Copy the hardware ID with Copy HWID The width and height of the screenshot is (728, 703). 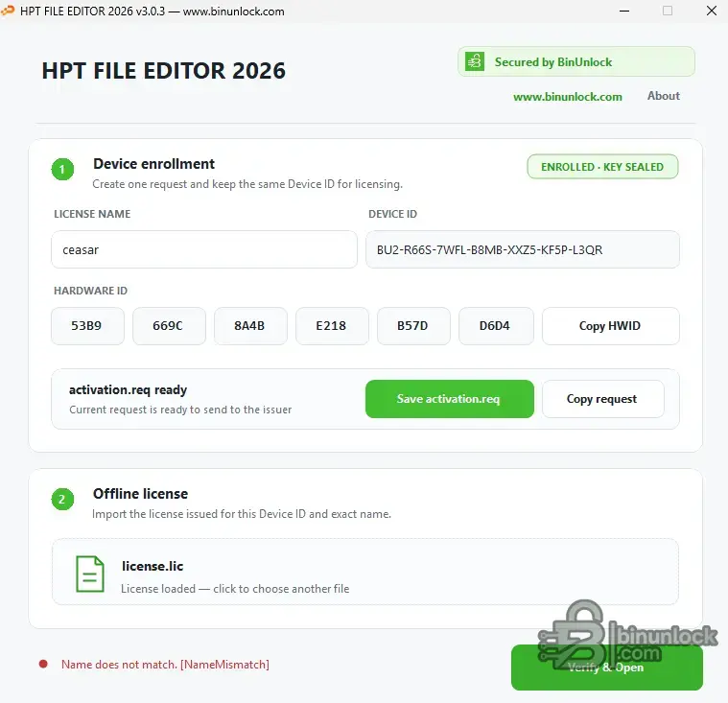611,326
